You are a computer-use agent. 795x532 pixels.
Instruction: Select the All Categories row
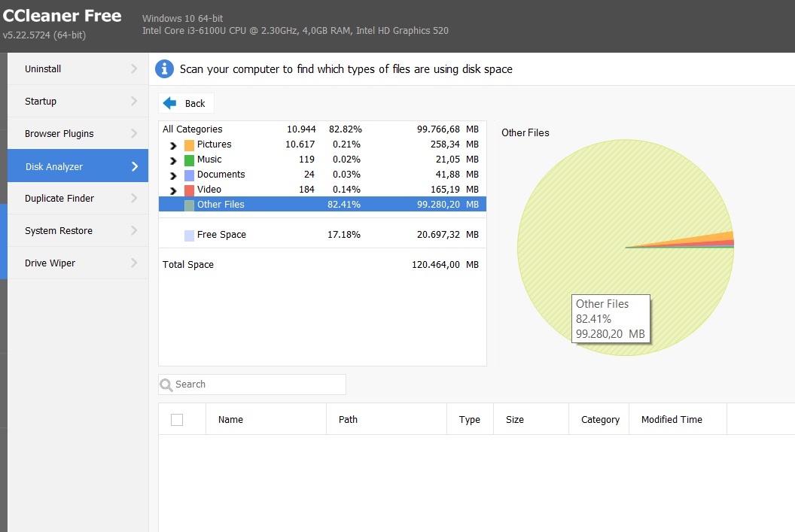point(322,129)
